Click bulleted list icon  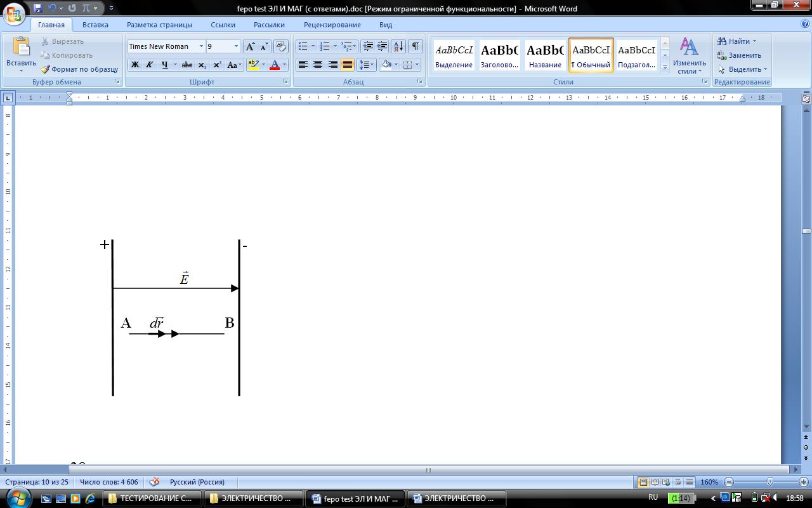click(x=303, y=46)
